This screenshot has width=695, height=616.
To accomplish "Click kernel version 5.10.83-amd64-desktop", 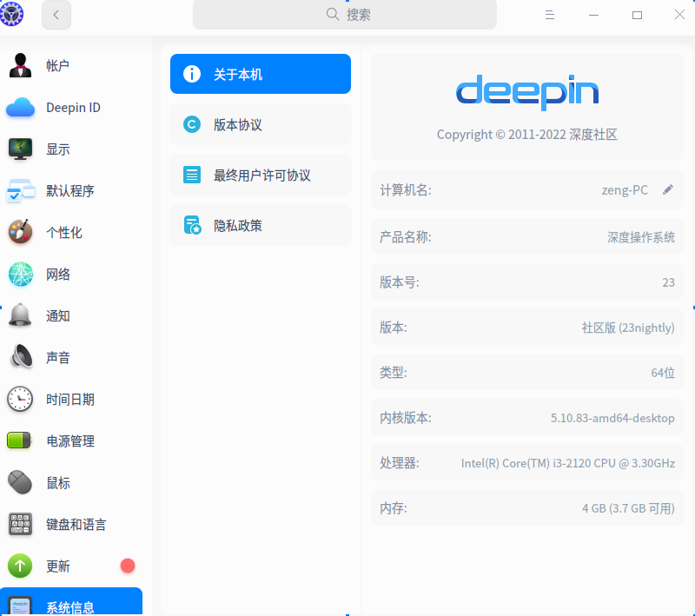I will pyautogui.click(x=612, y=418).
